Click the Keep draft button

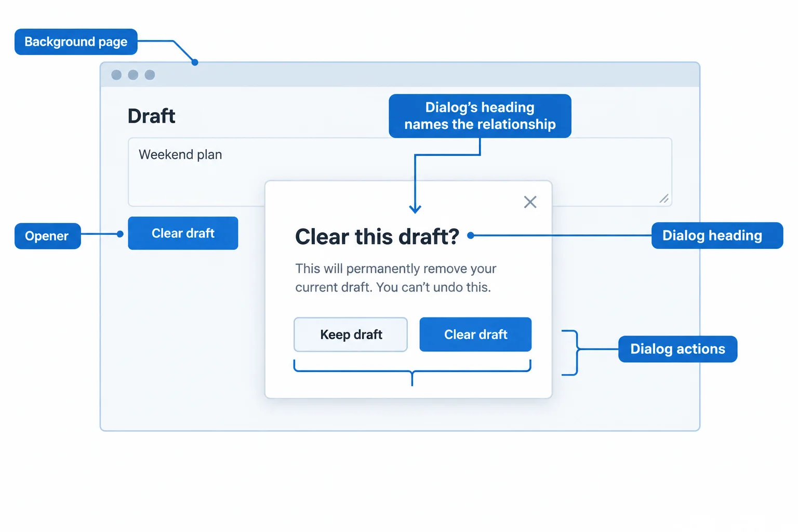[351, 335]
